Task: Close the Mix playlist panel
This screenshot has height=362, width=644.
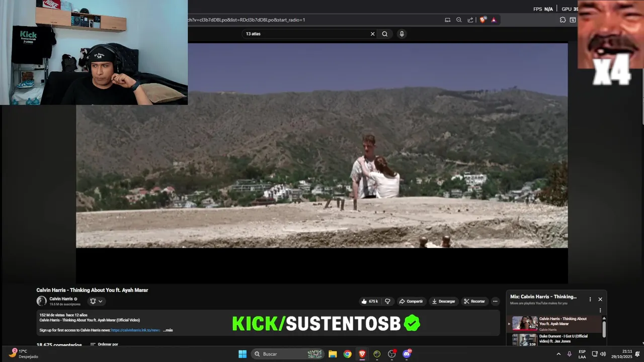Action: click(x=600, y=299)
